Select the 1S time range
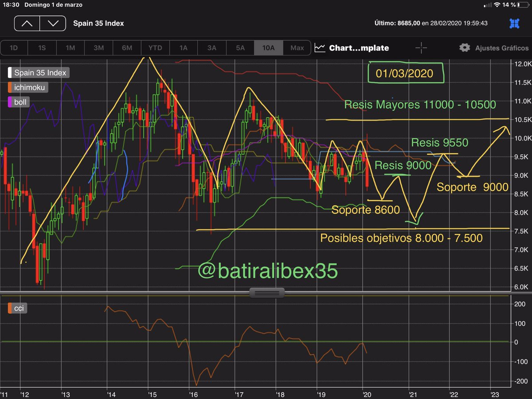The image size is (532, 399). [42, 48]
